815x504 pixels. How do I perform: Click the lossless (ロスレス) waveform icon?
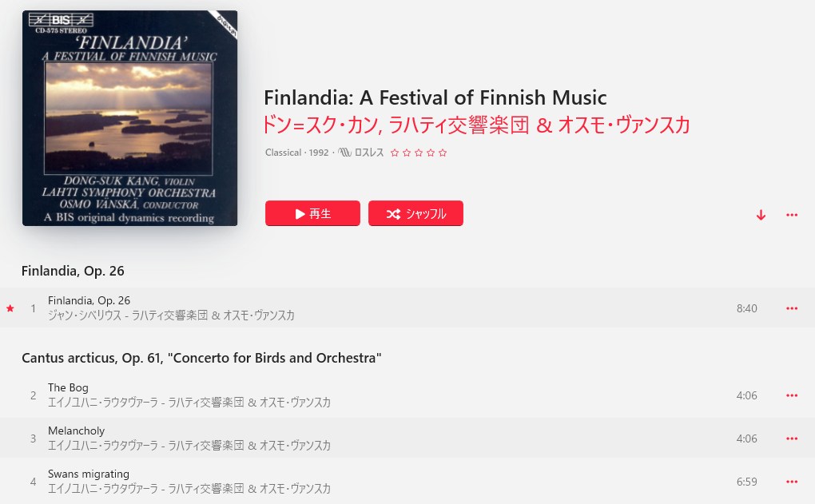(x=345, y=153)
